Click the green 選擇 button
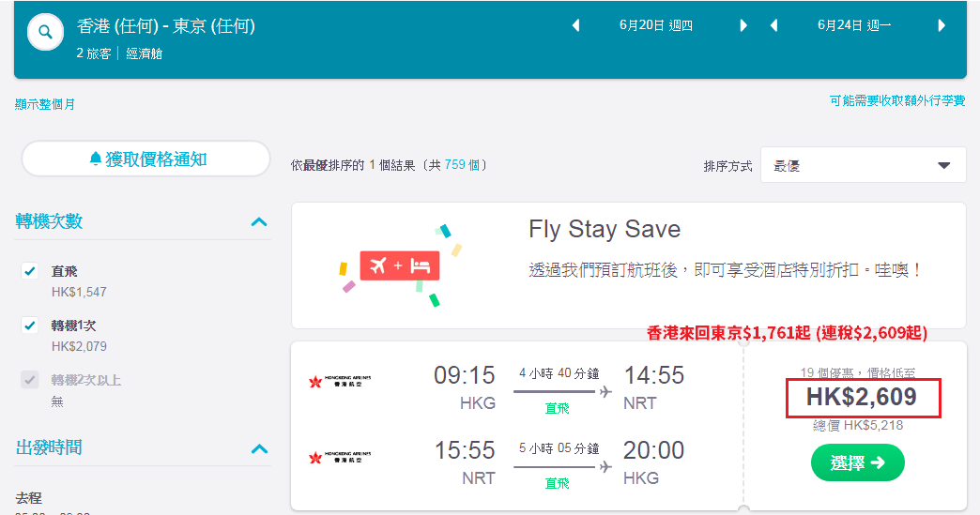Screen dimensions: 980x515 click(x=858, y=462)
